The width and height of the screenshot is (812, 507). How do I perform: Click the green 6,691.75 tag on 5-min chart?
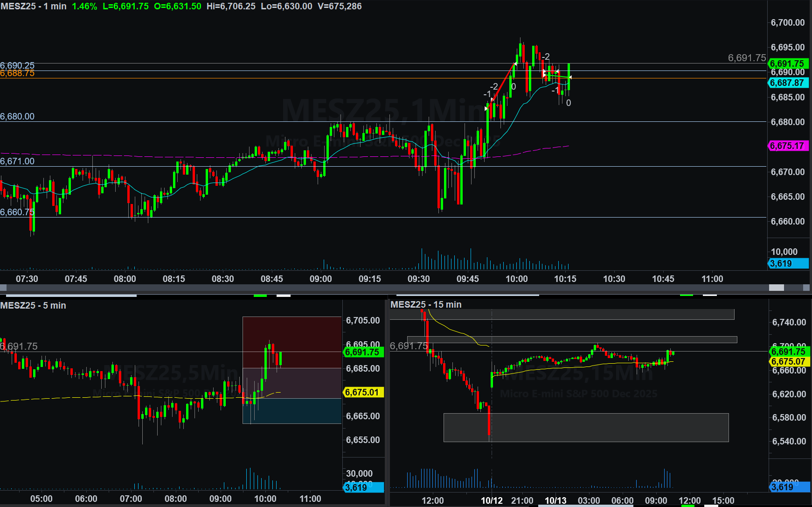[x=363, y=352]
